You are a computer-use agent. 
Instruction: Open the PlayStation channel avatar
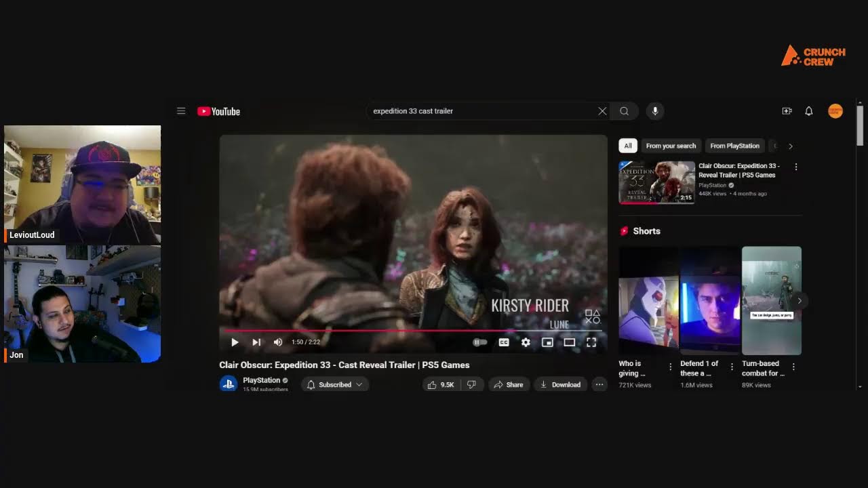coord(228,384)
